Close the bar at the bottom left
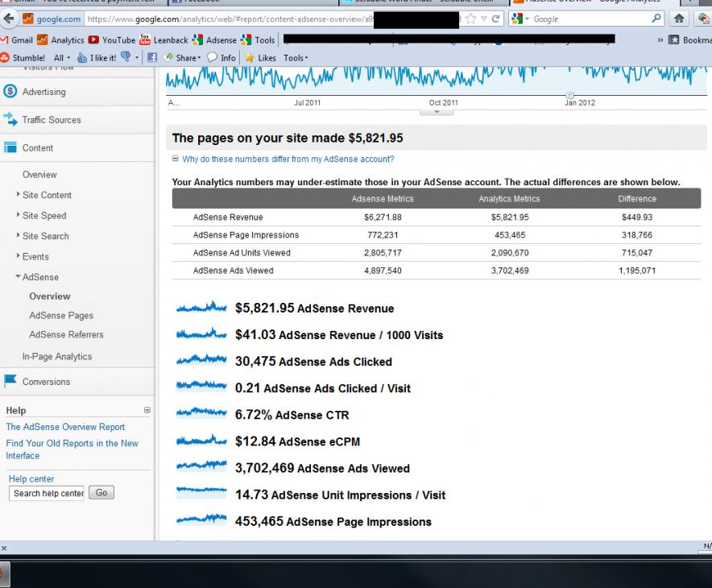Viewport: 712px width, 588px height. (x=4, y=548)
